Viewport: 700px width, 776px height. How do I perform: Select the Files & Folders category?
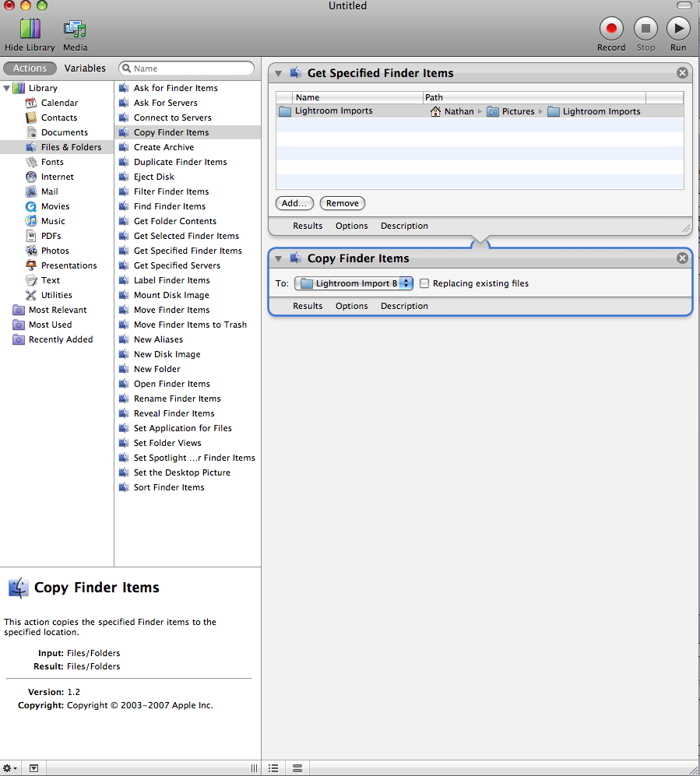[x=57, y=147]
